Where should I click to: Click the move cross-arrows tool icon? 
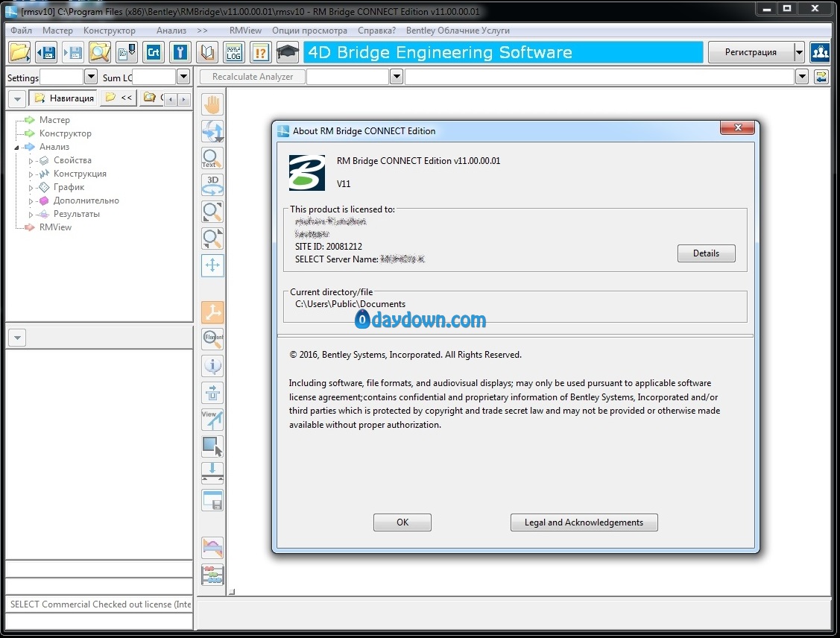click(x=212, y=265)
